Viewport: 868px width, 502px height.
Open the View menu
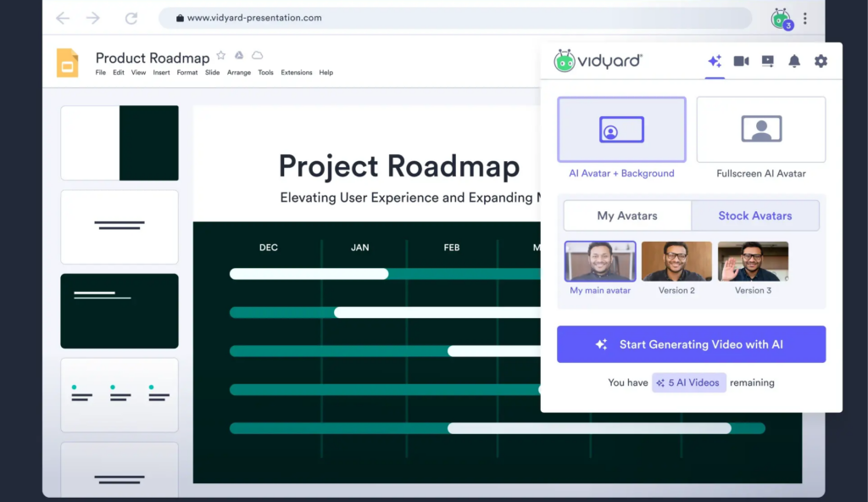[x=138, y=73]
